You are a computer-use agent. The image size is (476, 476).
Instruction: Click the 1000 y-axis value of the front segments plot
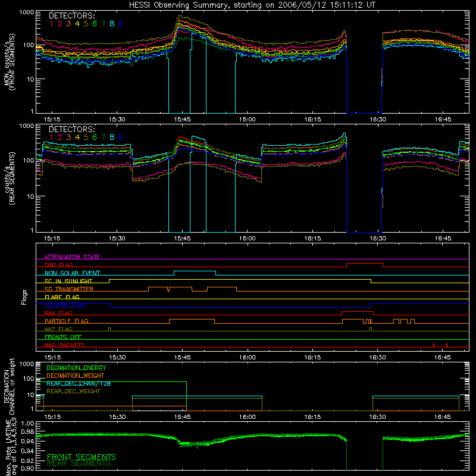tap(27, 12)
